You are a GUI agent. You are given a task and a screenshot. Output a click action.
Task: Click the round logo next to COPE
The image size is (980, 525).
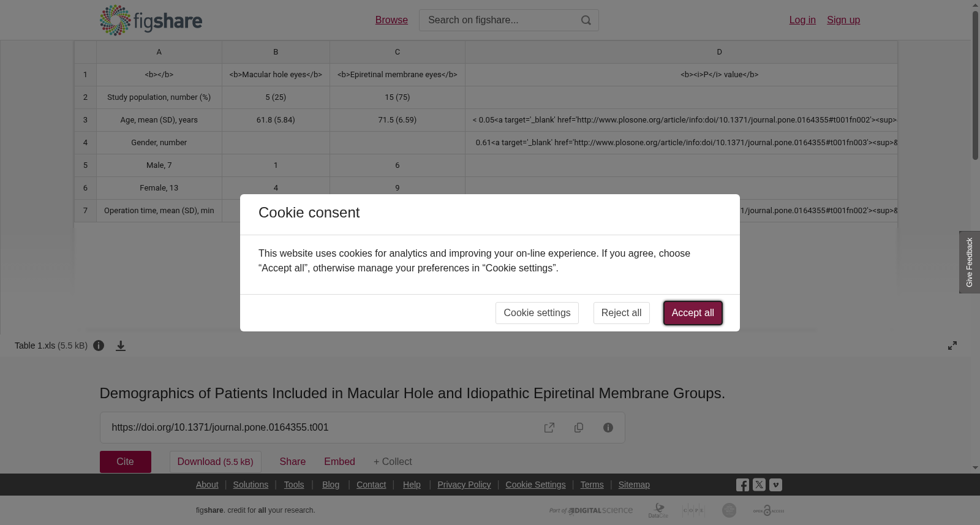tap(729, 510)
